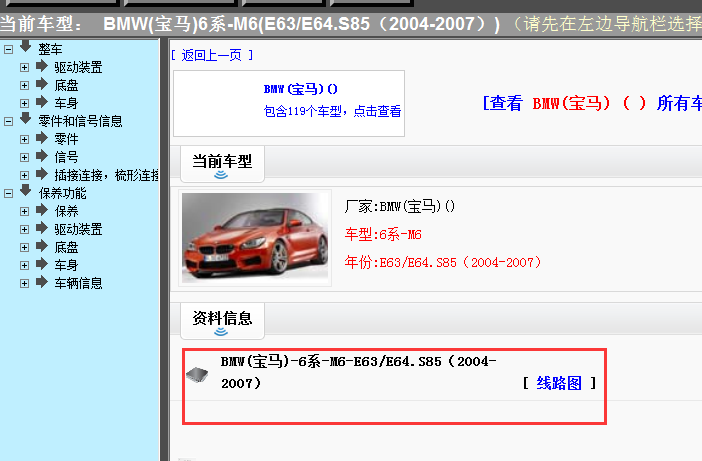Click the orange BMW M6 car thumbnail
702x461 pixels.
pos(255,238)
